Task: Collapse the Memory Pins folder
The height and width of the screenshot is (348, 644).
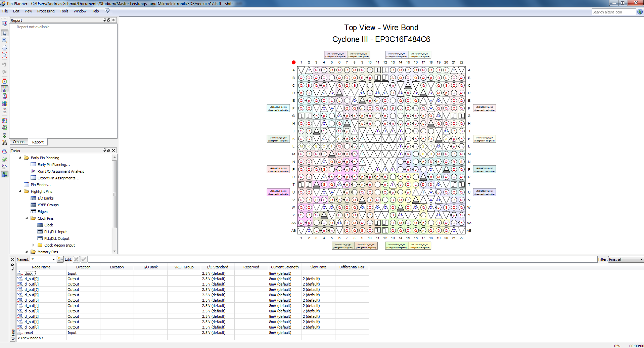Action: pyautogui.click(x=27, y=252)
